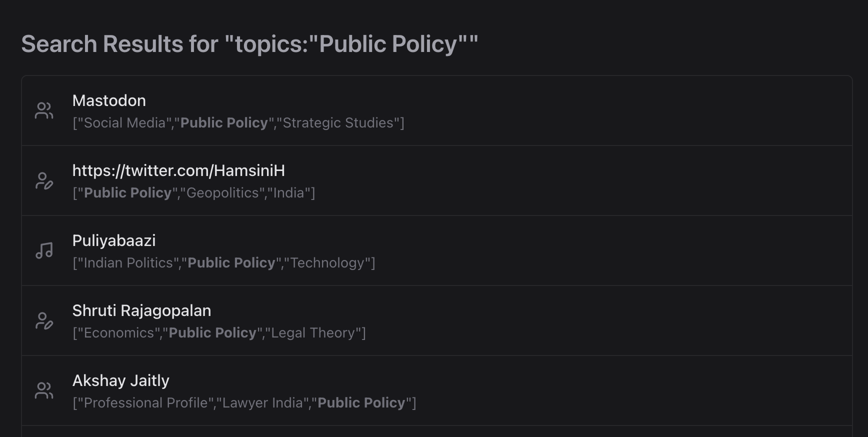Click the person-edit icon beside the HamsiniH Twitter link
The height and width of the screenshot is (437, 868).
(44, 180)
